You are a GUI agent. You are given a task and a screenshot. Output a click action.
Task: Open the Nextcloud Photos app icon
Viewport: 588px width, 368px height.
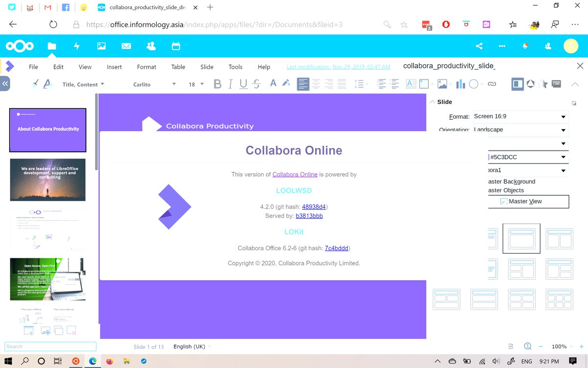pos(101,46)
